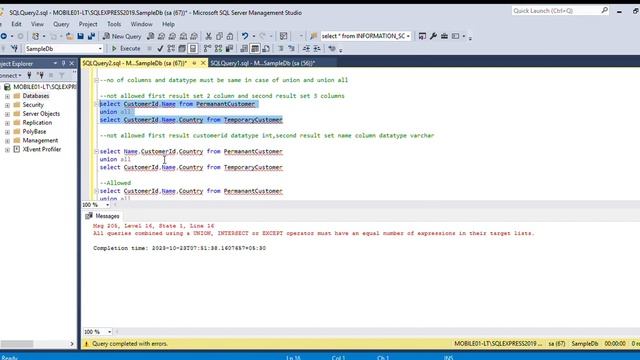
Task: Expand the Management tree node
Action: (7, 141)
